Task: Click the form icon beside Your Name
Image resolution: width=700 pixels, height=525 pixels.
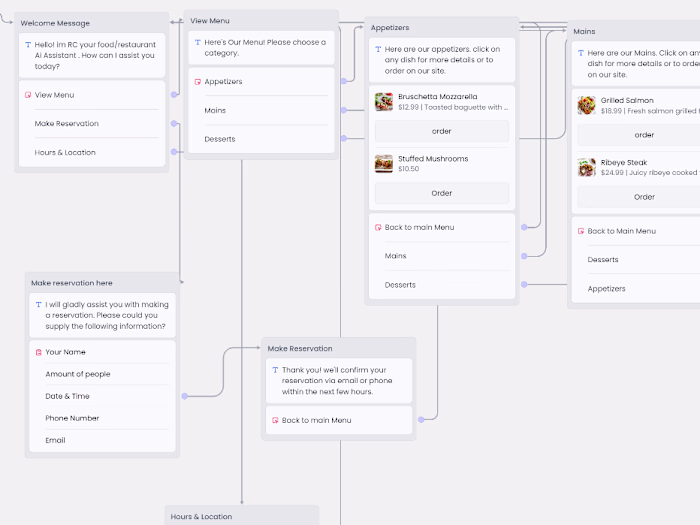Action: coord(38,352)
